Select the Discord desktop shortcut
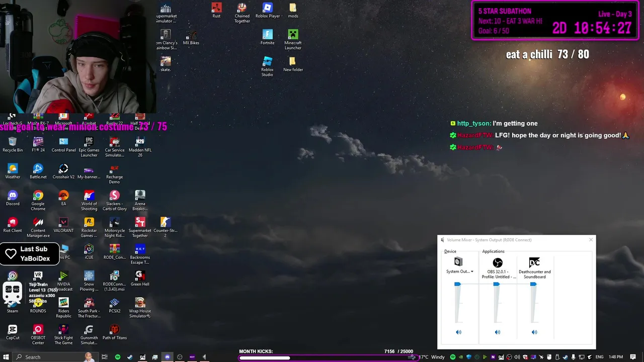This screenshot has width=644, height=362. (x=13, y=198)
